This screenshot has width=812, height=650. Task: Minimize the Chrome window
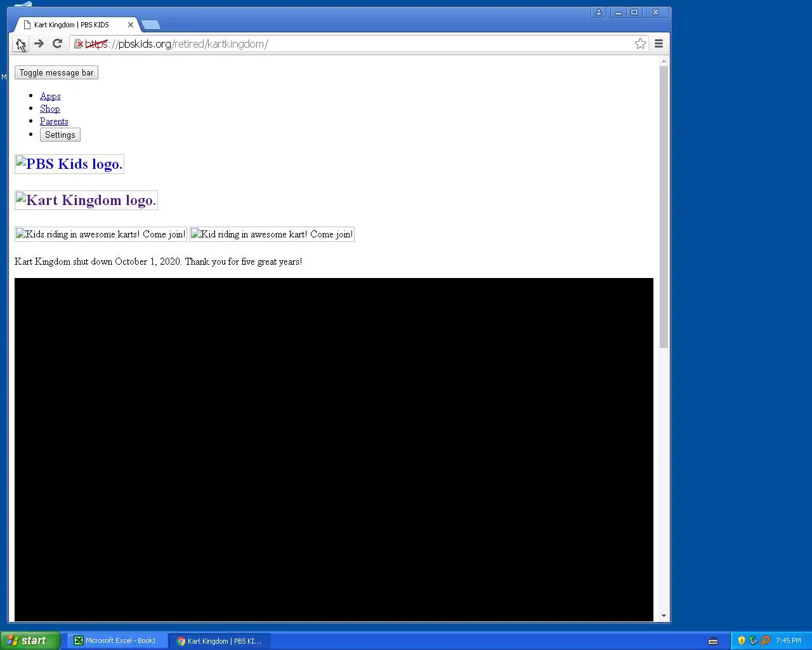(x=618, y=12)
